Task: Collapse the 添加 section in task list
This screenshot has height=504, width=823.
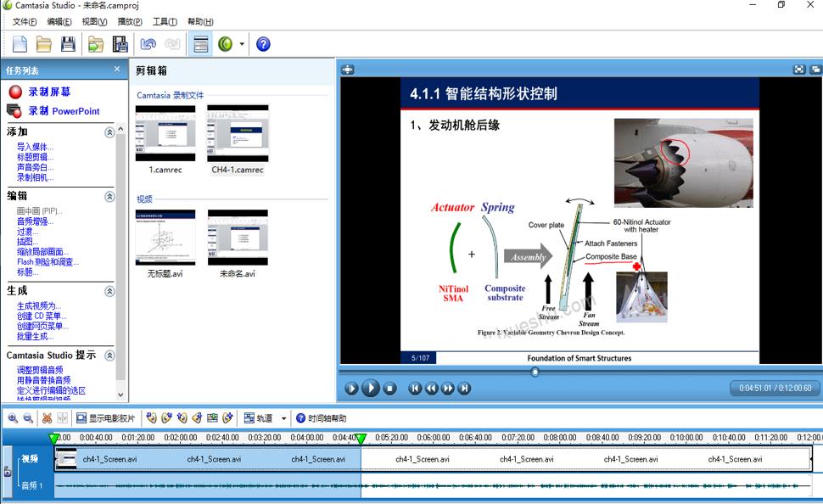Action: click(x=109, y=132)
